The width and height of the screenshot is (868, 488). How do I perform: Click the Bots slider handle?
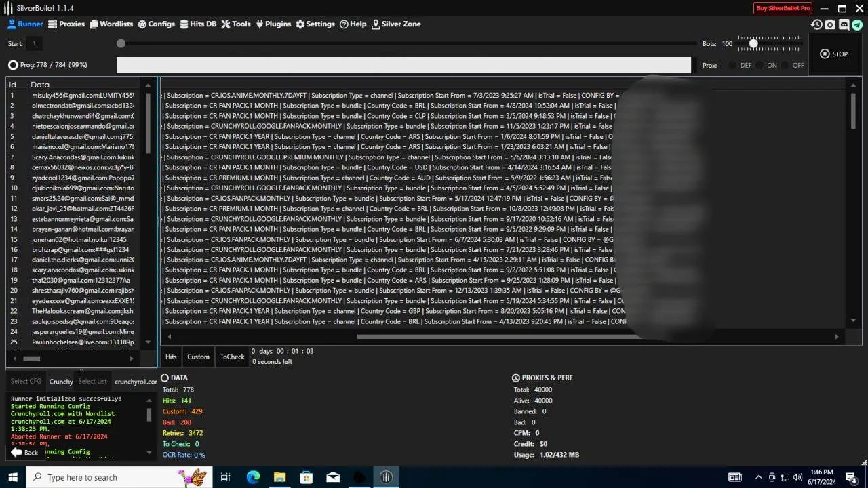click(x=753, y=43)
